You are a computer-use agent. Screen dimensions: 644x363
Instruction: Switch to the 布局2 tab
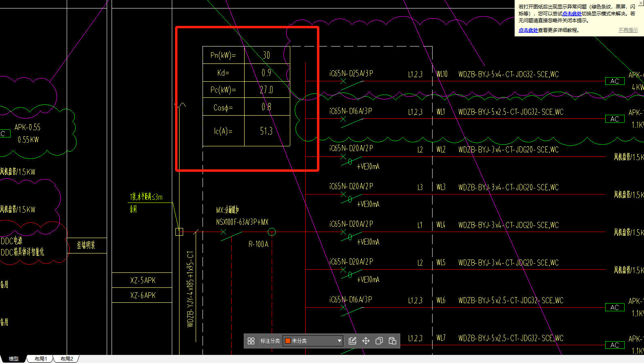click(x=67, y=359)
